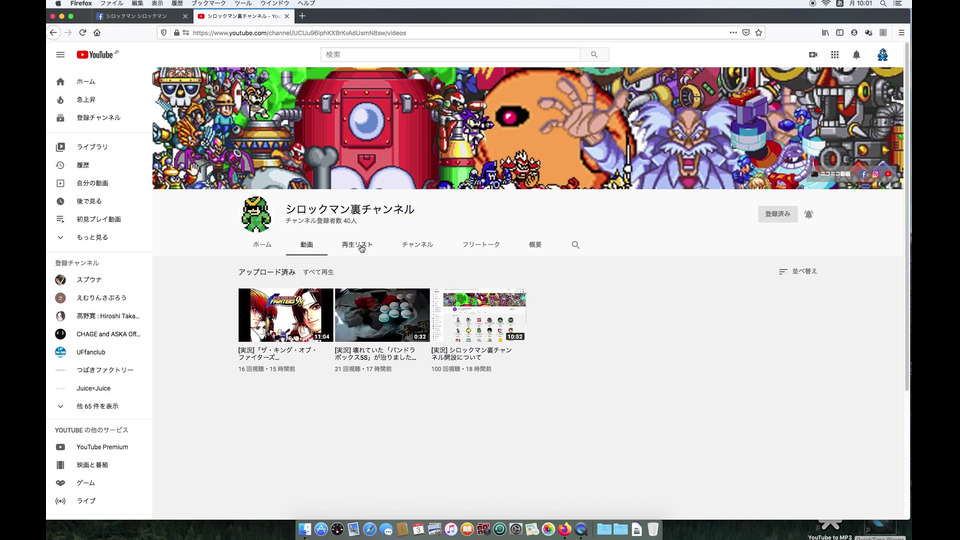The image size is (960, 540).
Task: Open the create video camera icon
Action: 813,54
